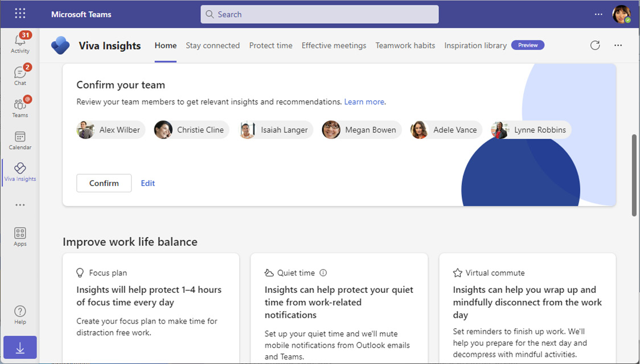Open Settings and more in title bar

point(598,14)
